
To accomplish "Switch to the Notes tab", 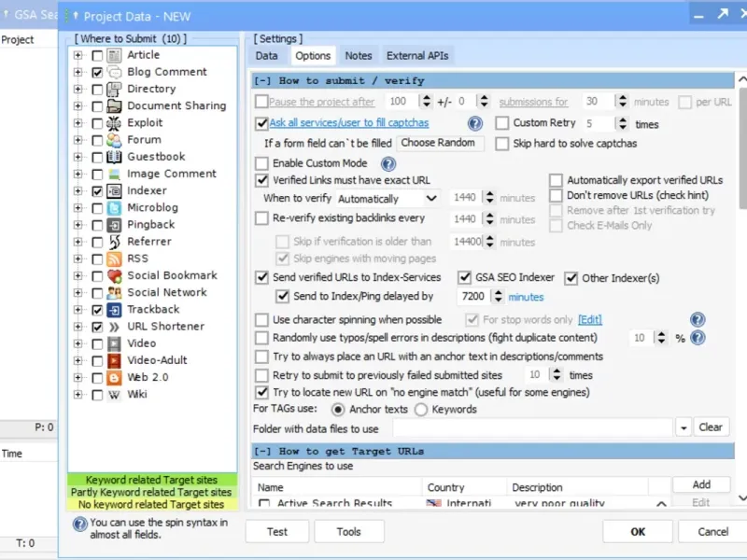I will (359, 56).
